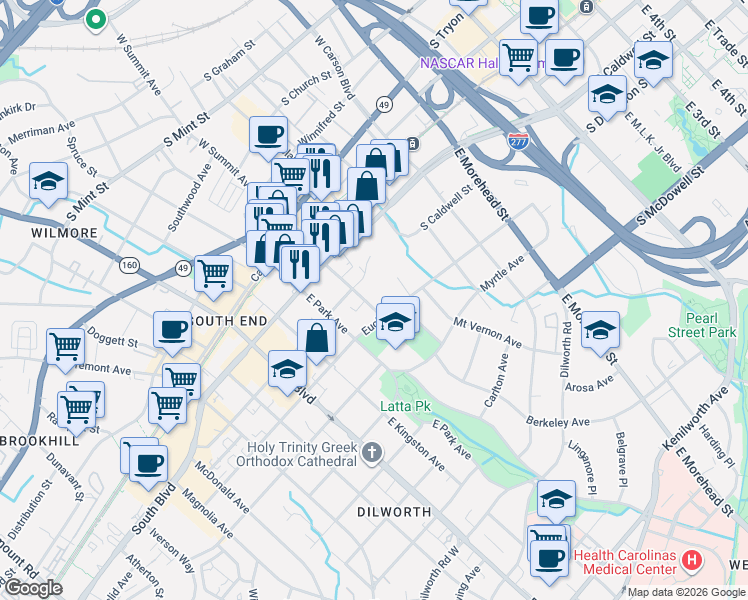Click the Distribution St label

[x=30, y=510]
